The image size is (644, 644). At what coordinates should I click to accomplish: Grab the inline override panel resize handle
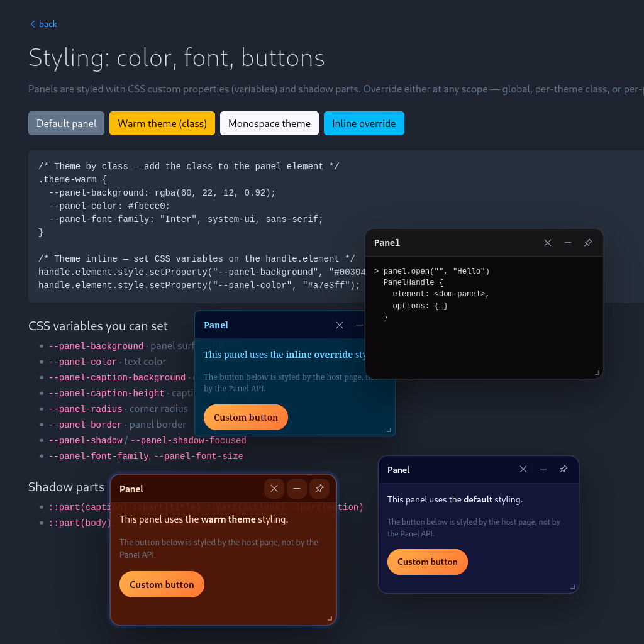[389, 430]
